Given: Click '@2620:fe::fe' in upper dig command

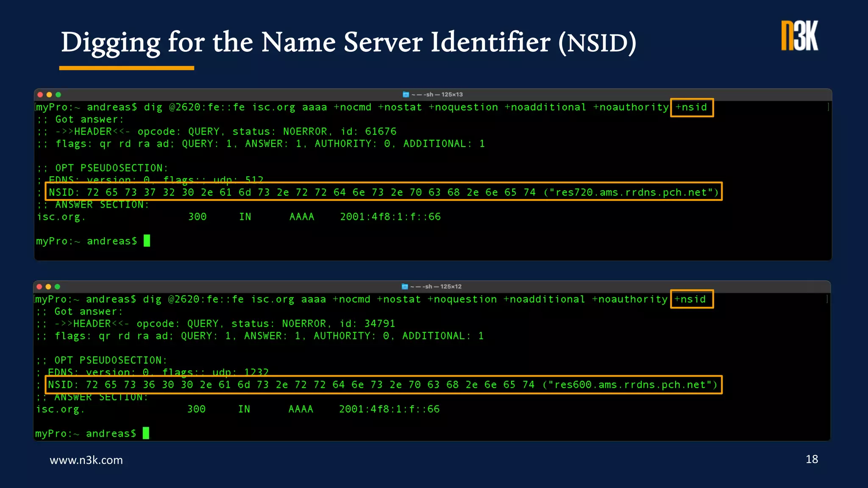Looking at the screenshot, I should coord(207,108).
